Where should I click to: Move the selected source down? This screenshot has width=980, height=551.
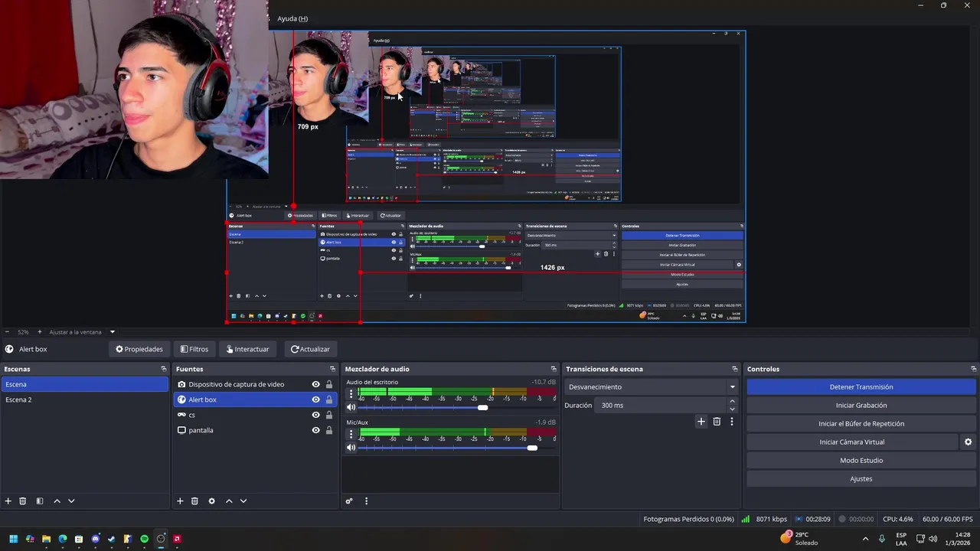point(243,501)
